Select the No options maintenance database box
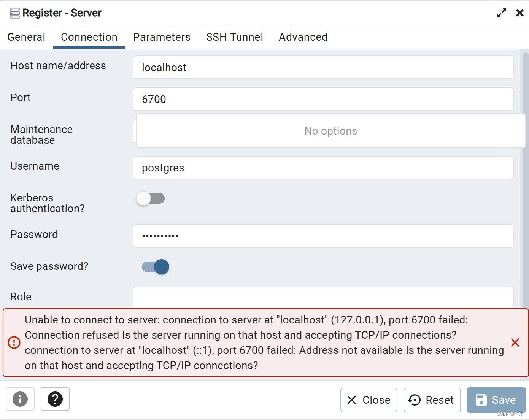Viewport: 529px width, 420px height. (x=330, y=131)
